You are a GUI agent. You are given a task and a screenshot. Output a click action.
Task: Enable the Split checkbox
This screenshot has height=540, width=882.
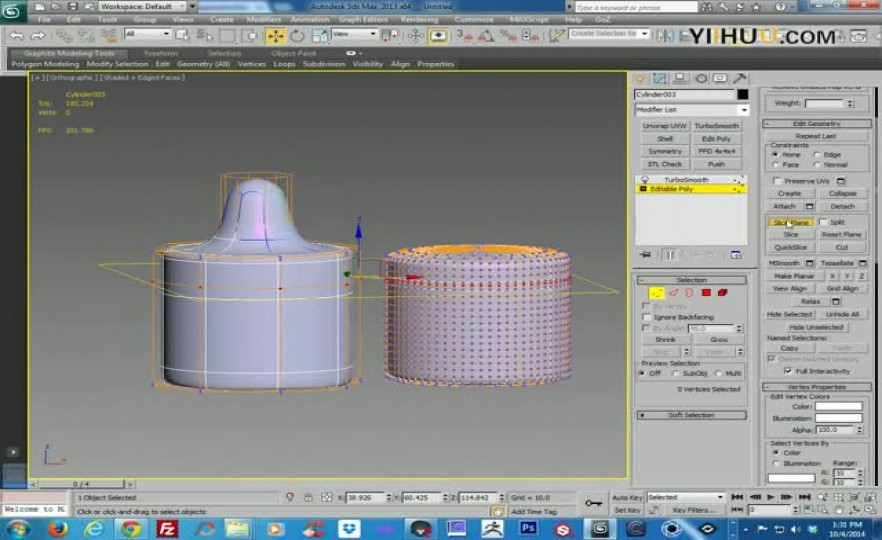[x=824, y=222]
